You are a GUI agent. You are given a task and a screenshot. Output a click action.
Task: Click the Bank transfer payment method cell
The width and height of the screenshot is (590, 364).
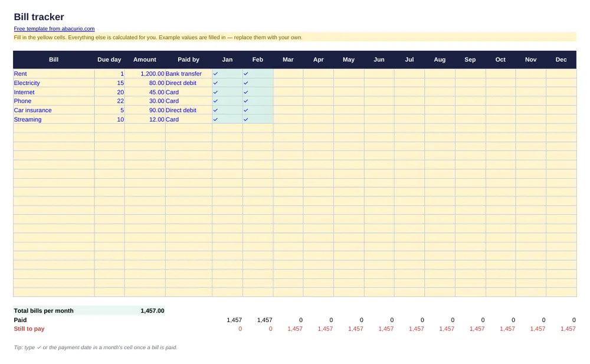(x=189, y=74)
